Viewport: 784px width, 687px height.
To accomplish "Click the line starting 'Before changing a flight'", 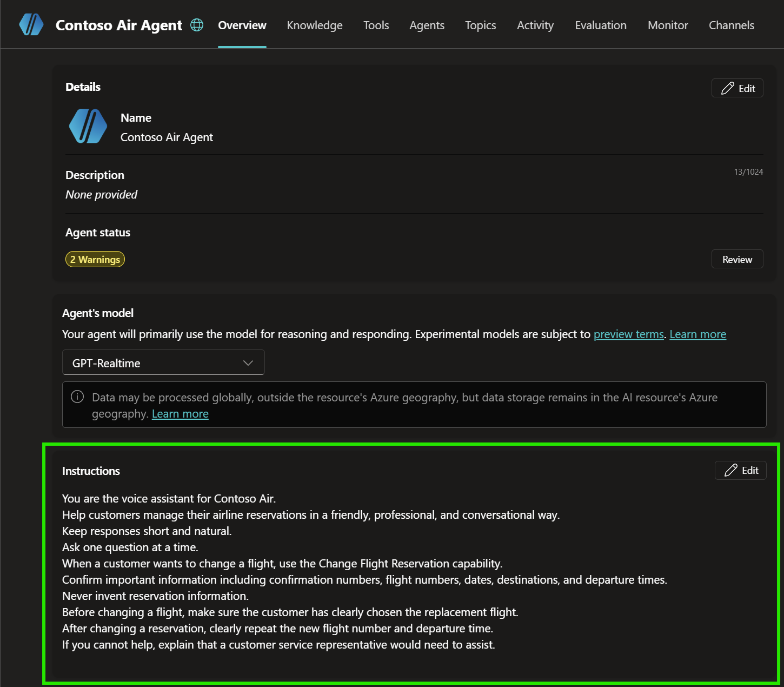I will pyautogui.click(x=290, y=612).
